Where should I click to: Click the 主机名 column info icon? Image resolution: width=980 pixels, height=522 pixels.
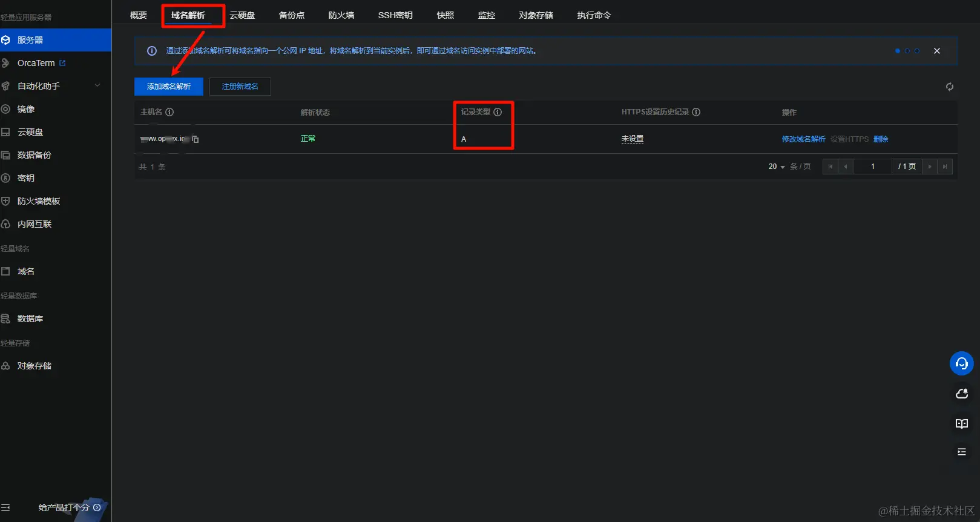tap(169, 112)
